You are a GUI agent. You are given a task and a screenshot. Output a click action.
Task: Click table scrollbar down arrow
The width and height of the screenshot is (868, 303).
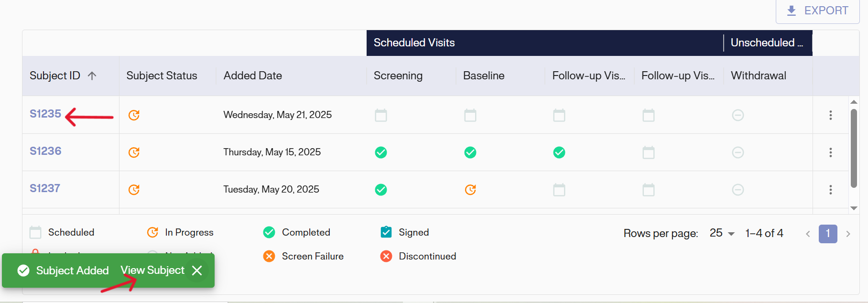click(x=854, y=208)
